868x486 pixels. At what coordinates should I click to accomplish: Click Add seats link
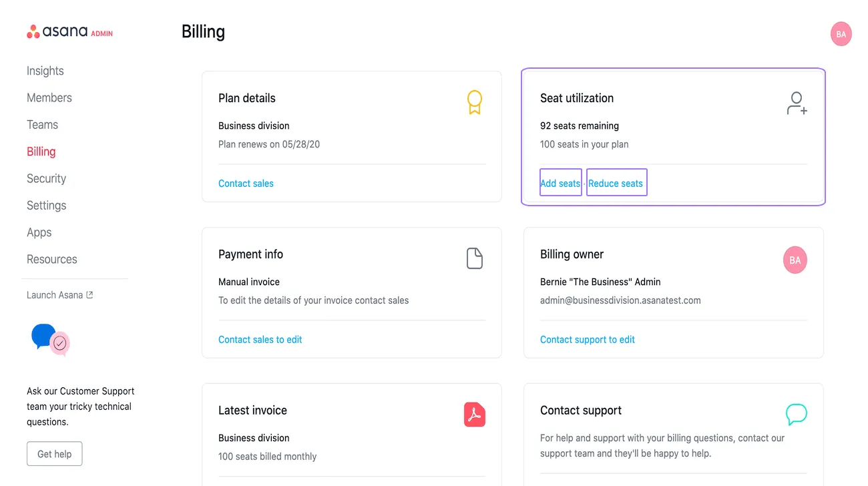pyautogui.click(x=560, y=184)
